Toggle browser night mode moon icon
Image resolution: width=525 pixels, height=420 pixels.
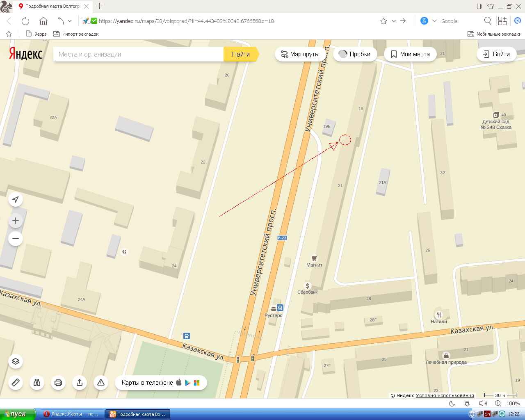452,404
